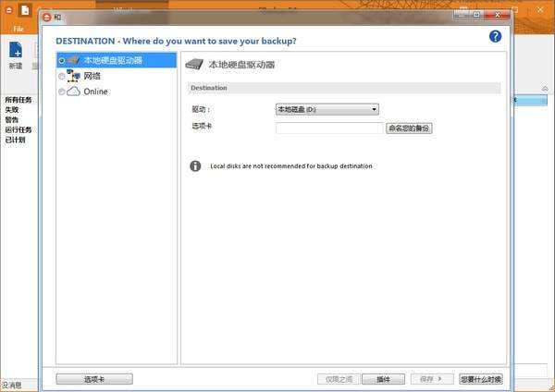The height and width of the screenshot is (392, 555).
Task: Select 运行任务 in the task list
Action: coord(18,129)
